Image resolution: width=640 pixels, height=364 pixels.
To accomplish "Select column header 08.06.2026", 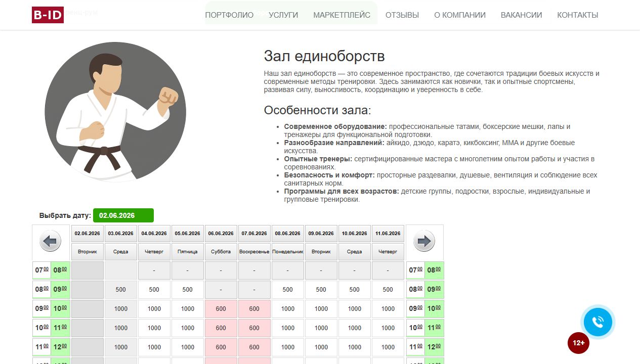I will [x=288, y=234].
